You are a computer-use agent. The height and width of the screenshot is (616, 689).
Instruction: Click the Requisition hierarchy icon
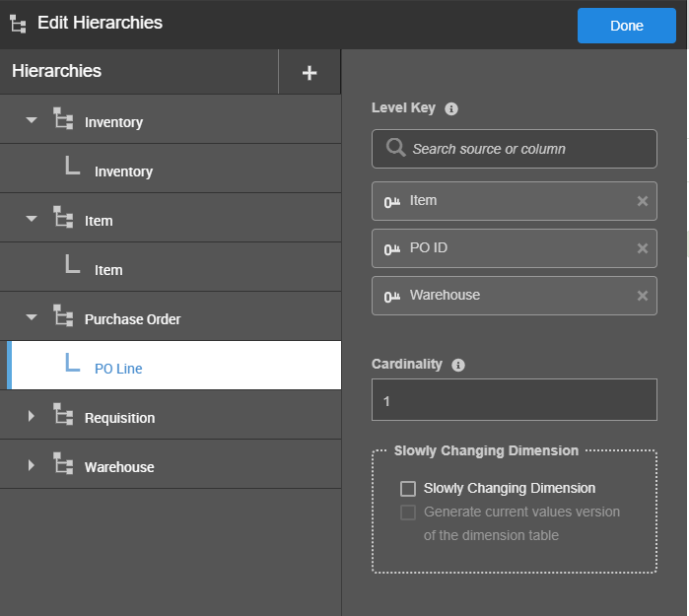pyautogui.click(x=63, y=416)
